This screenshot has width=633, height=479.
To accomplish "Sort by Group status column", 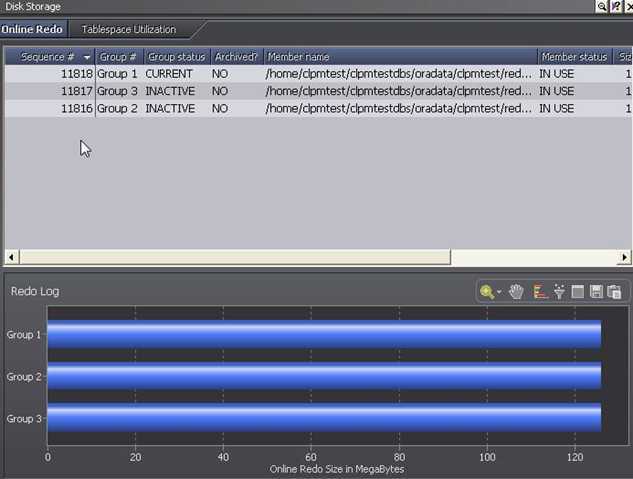I will click(x=176, y=57).
